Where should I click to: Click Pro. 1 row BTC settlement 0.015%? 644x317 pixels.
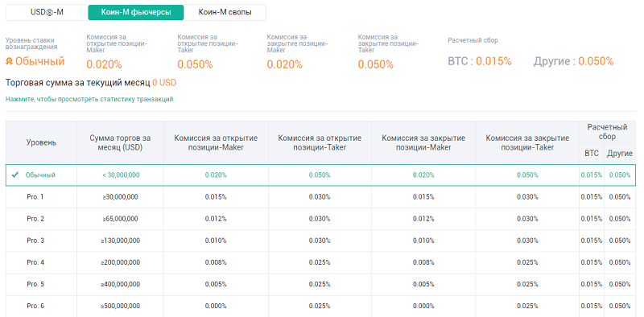click(x=592, y=196)
